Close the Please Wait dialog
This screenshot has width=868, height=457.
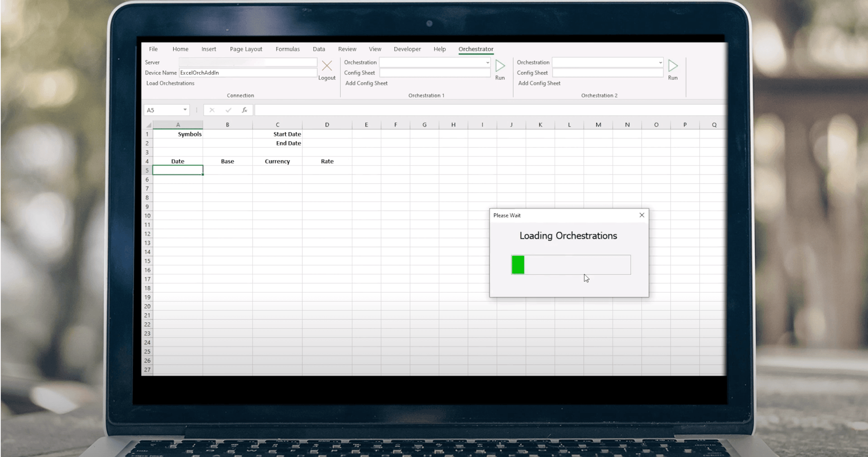coord(642,215)
